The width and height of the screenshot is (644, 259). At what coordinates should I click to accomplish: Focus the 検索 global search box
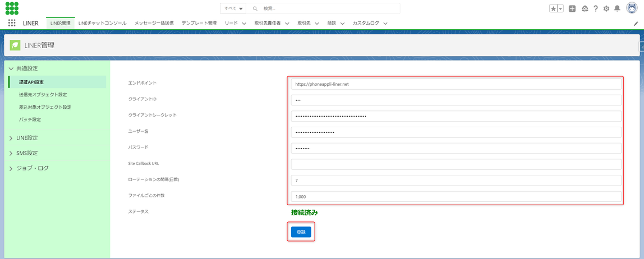[x=323, y=8]
